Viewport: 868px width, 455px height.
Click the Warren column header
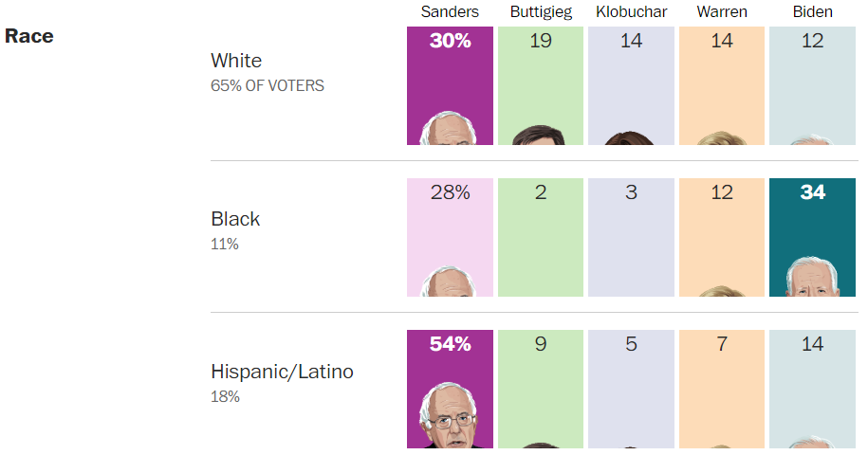click(722, 12)
